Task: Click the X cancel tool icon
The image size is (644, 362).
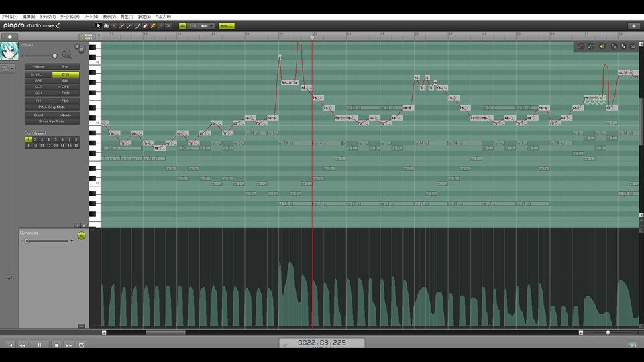Action: pyautogui.click(x=168, y=26)
